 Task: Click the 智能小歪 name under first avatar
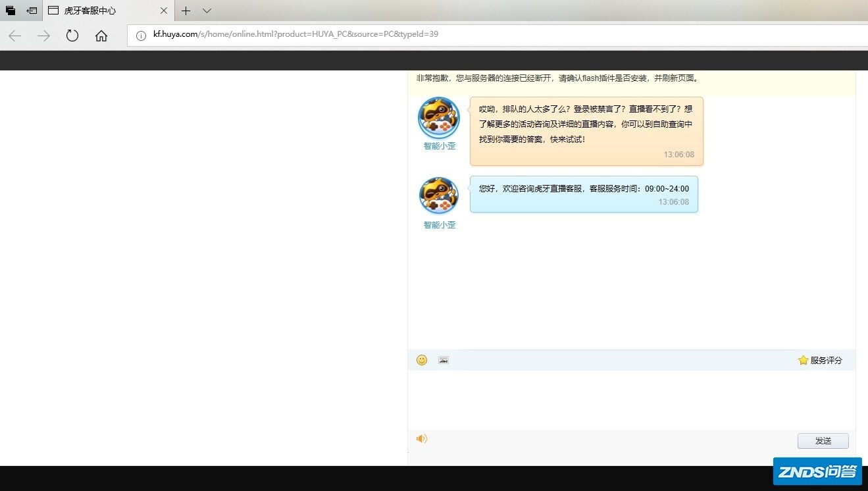[440, 146]
